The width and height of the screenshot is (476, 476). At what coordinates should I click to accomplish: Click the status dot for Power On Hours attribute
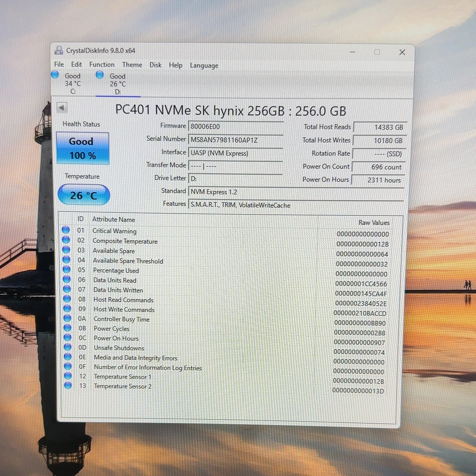coord(67,337)
